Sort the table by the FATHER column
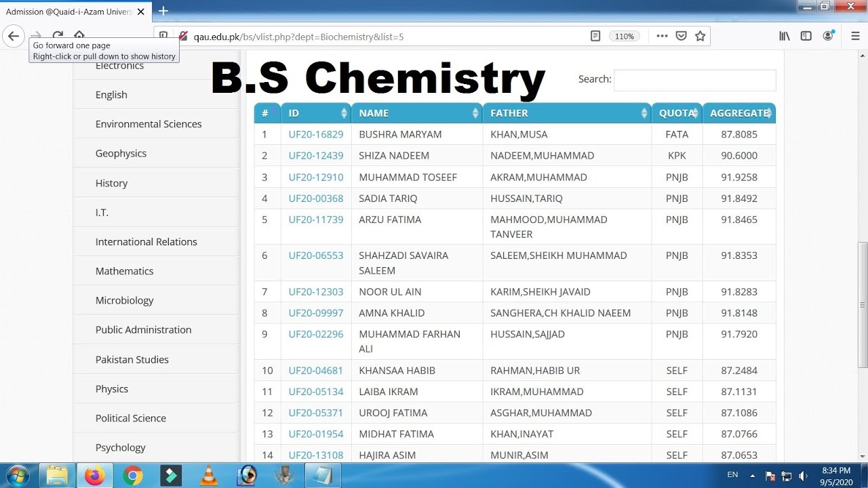Screen dimensions: 868x488 (x=567, y=113)
